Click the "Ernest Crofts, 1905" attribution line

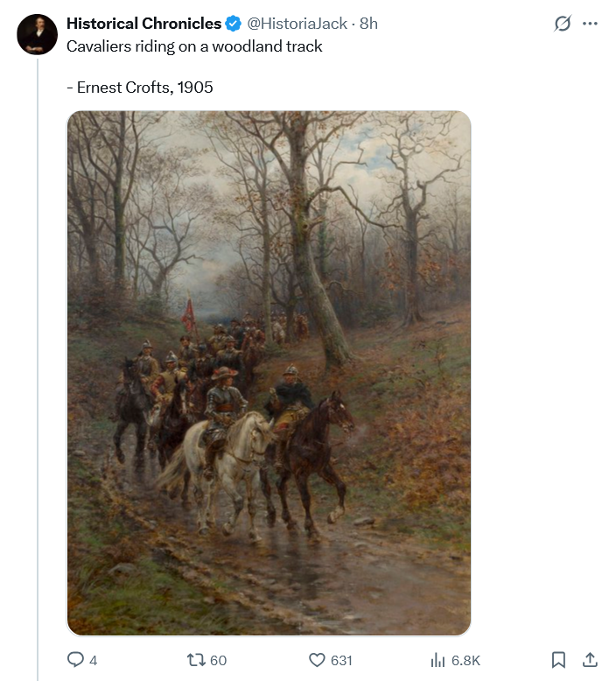140,88
